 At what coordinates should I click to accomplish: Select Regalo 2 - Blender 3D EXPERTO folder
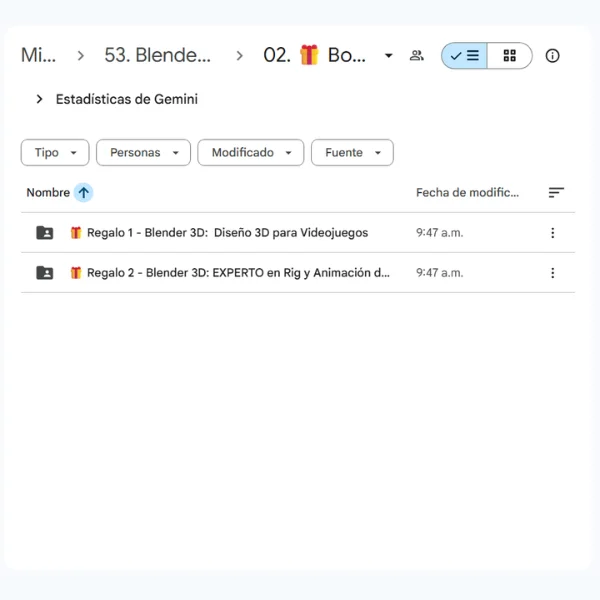238,273
